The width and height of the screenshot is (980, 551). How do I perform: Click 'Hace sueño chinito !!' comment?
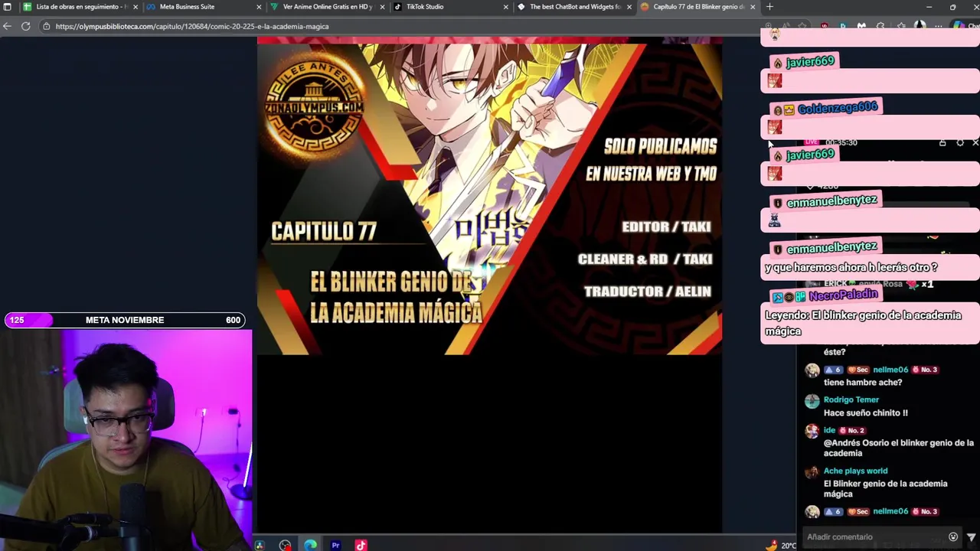pos(865,412)
